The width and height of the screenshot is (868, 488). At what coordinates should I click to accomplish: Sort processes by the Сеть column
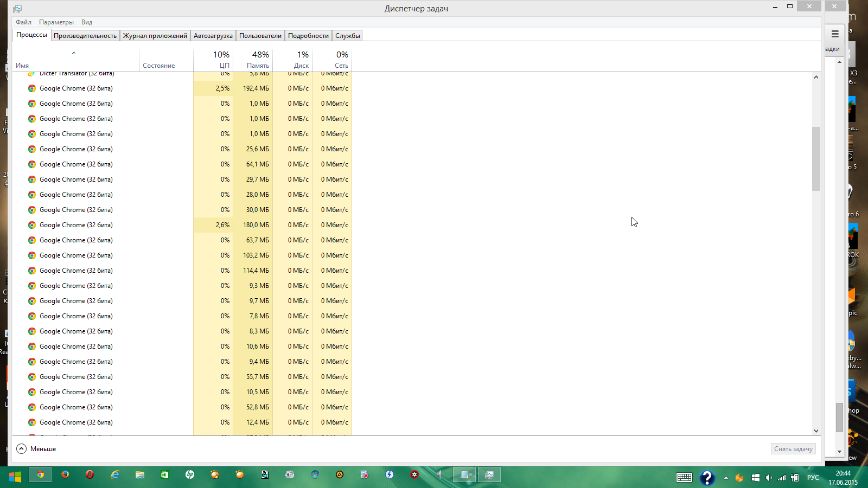pyautogui.click(x=332, y=60)
